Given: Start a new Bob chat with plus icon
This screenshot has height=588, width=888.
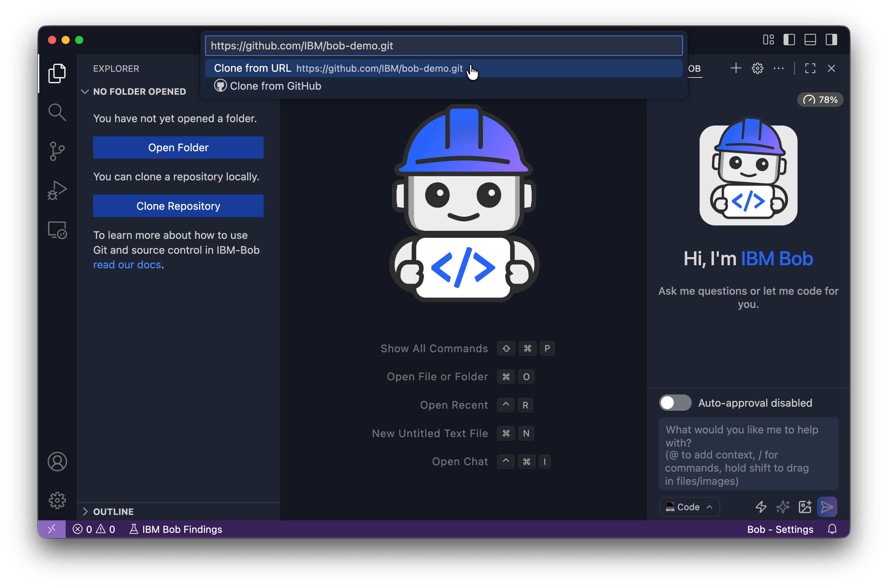Looking at the screenshot, I should click(736, 68).
